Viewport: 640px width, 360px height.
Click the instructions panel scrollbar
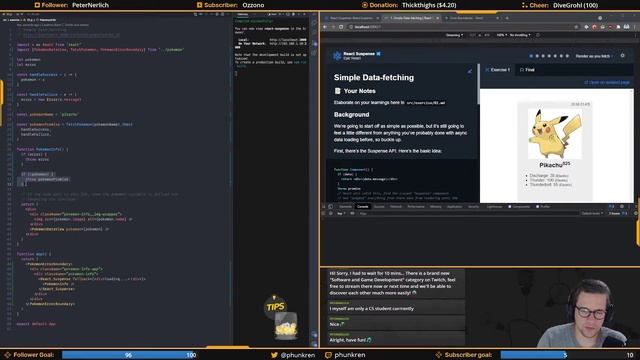pyautogui.click(x=478, y=84)
